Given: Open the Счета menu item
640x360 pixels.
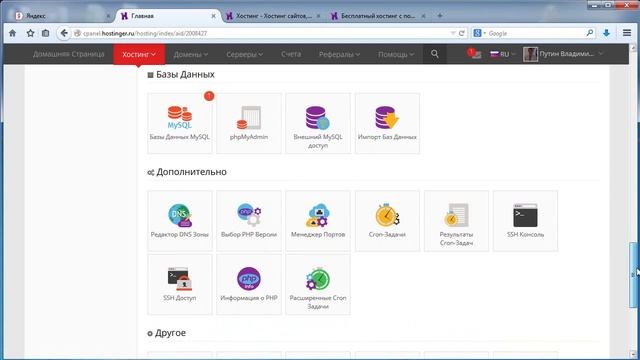Looking at the screenshot, I should (x=291, y=54).
